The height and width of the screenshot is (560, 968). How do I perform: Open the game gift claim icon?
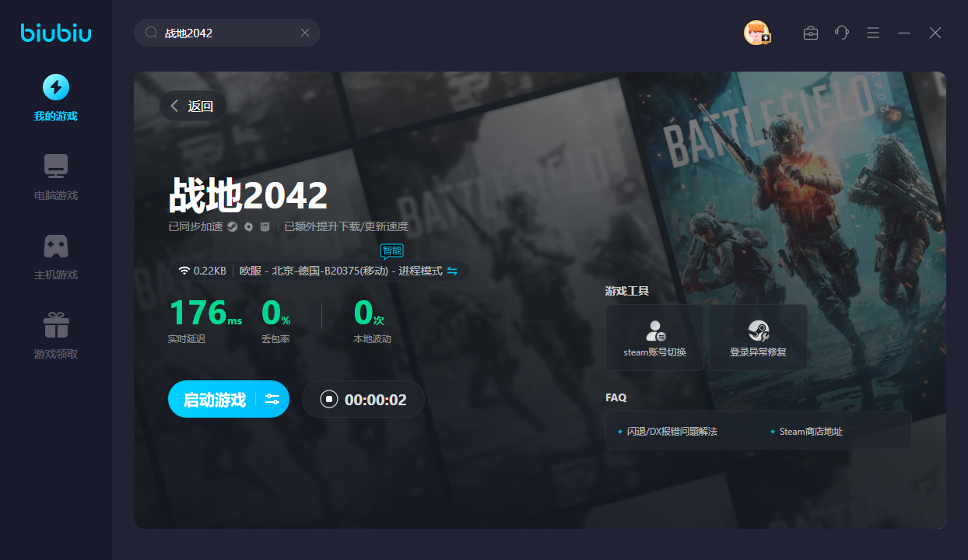(x=56, y=325)
